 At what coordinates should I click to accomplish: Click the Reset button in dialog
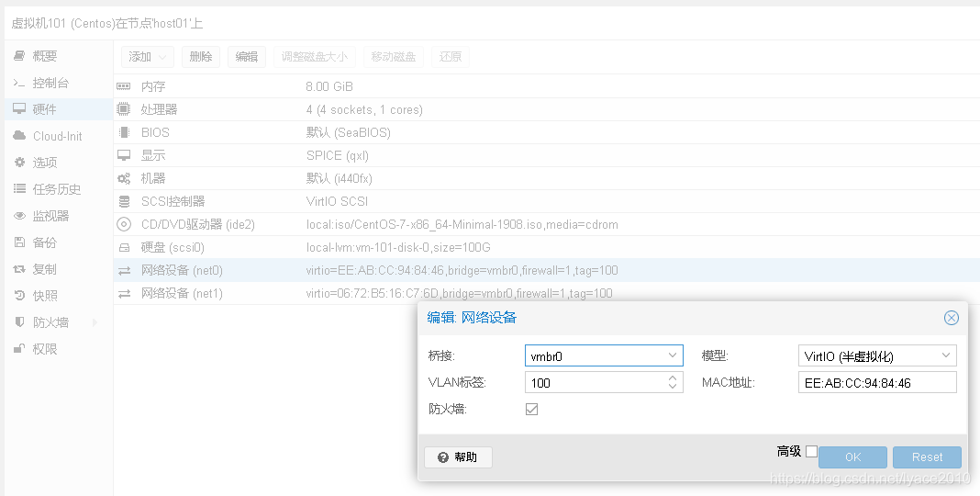coord(927,457)
